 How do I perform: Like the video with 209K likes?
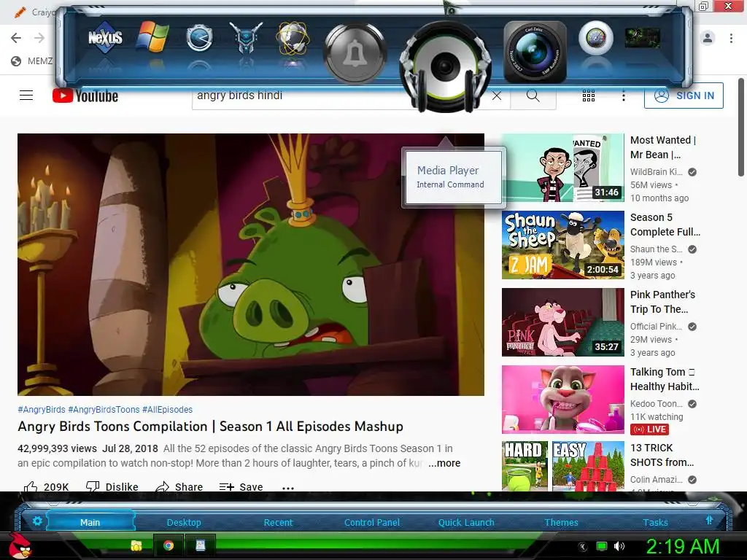46,486
